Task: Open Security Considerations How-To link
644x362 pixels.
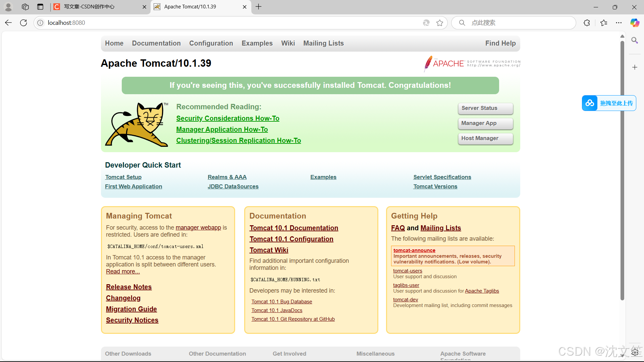Action: coord(228,118)
